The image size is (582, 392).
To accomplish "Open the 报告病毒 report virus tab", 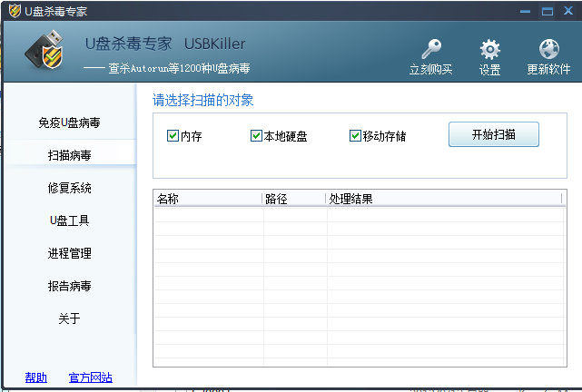I will [x=69, y=286].
